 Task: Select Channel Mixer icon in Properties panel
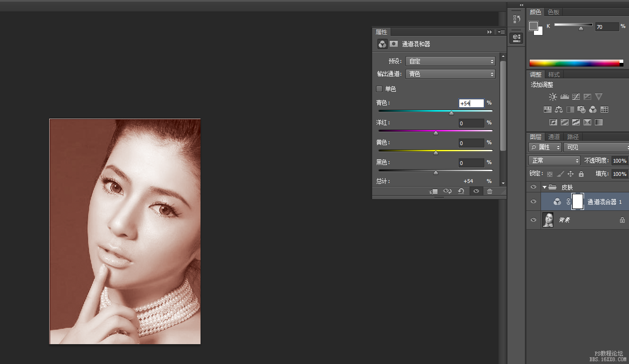click(x=382, y=44)
